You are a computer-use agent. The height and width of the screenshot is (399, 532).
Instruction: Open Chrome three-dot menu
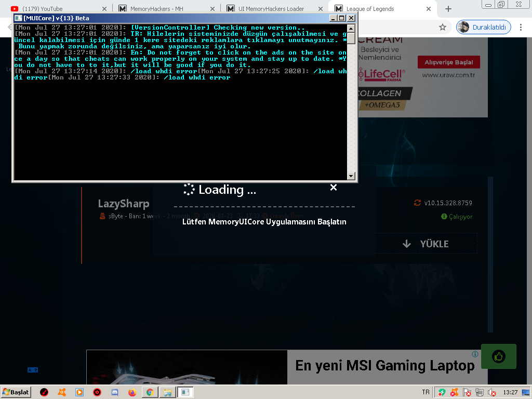point(521,27)
